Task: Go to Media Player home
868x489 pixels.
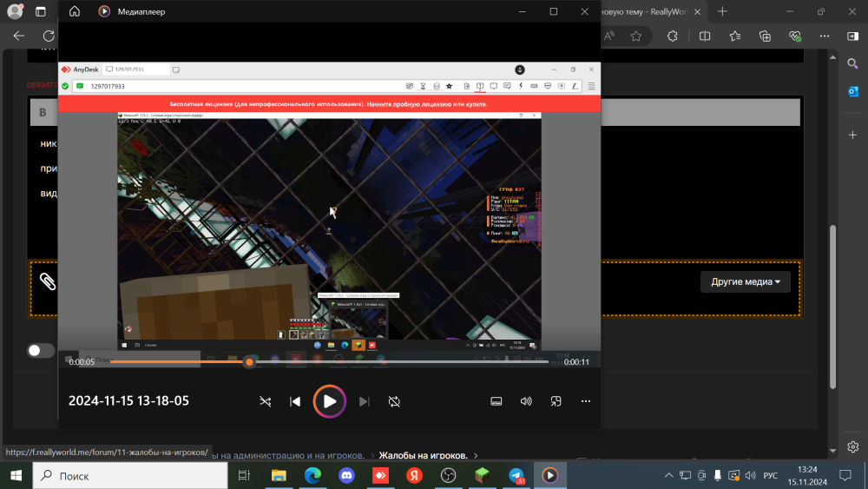Action: coord(74,11)
